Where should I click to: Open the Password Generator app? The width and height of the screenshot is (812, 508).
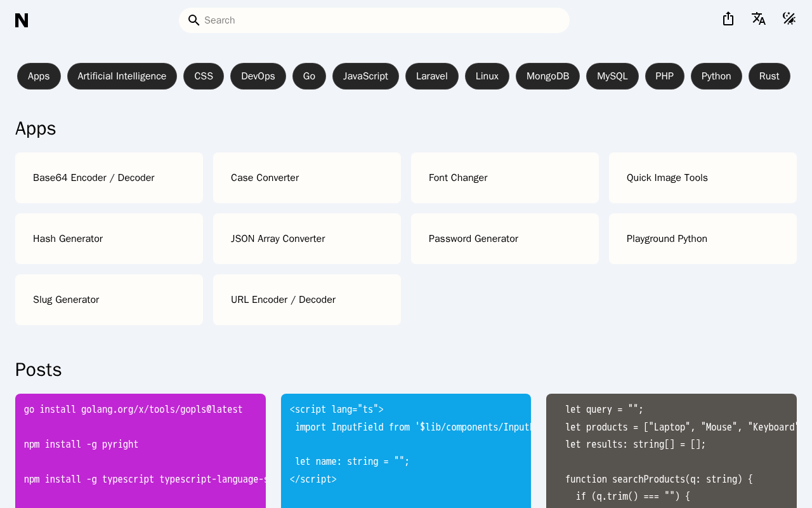pyautogui.click(x=505, y=239)
